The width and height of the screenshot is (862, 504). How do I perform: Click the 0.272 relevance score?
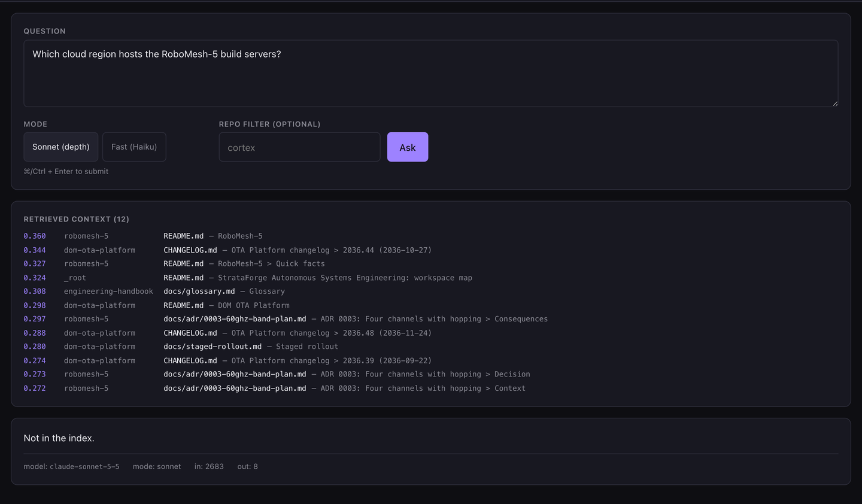coord(35,388)
